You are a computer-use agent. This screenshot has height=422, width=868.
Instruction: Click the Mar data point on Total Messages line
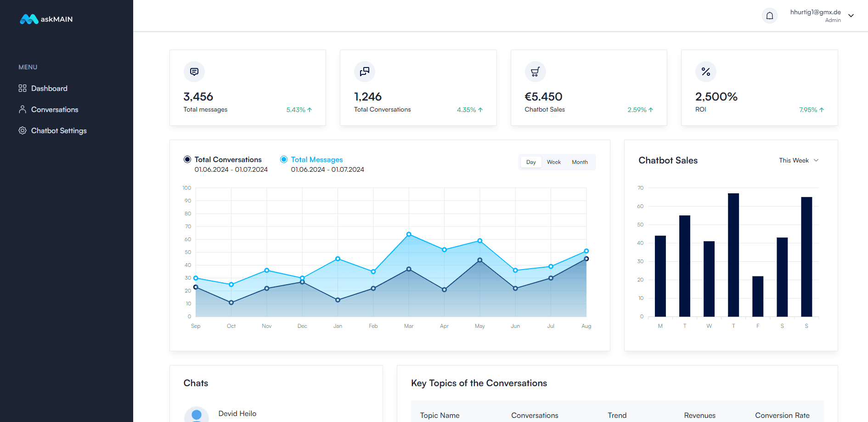(409, 235)
